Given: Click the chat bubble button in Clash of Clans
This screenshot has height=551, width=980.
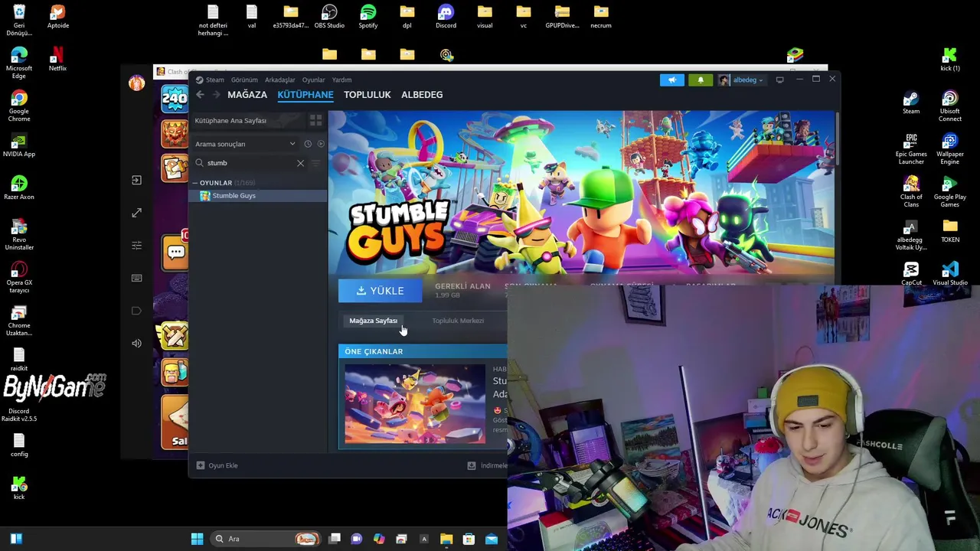Looking at the screenshot, I should [175, 253].
